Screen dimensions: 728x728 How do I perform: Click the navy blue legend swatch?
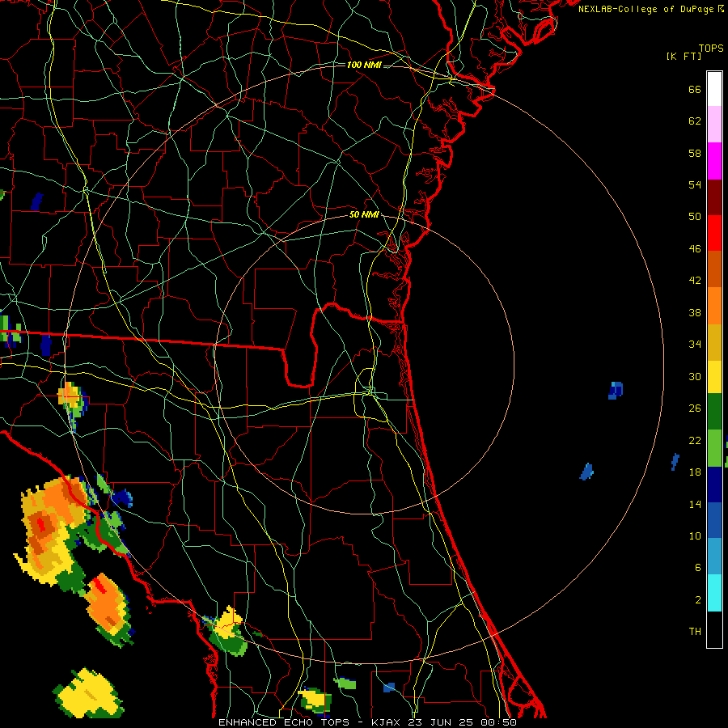[714, 485]
